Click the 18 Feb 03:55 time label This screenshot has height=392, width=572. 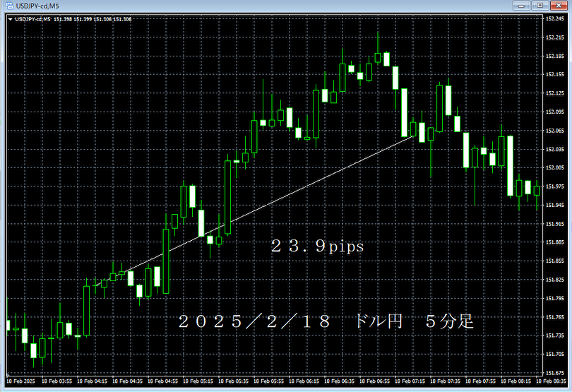click(x=56, y=381)
